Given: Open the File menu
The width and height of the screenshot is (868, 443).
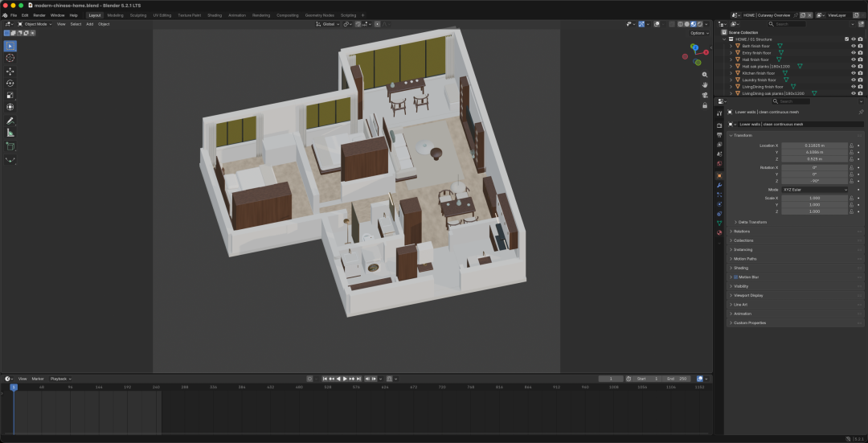Looking at the screenshot, I should tap(14, 15).
